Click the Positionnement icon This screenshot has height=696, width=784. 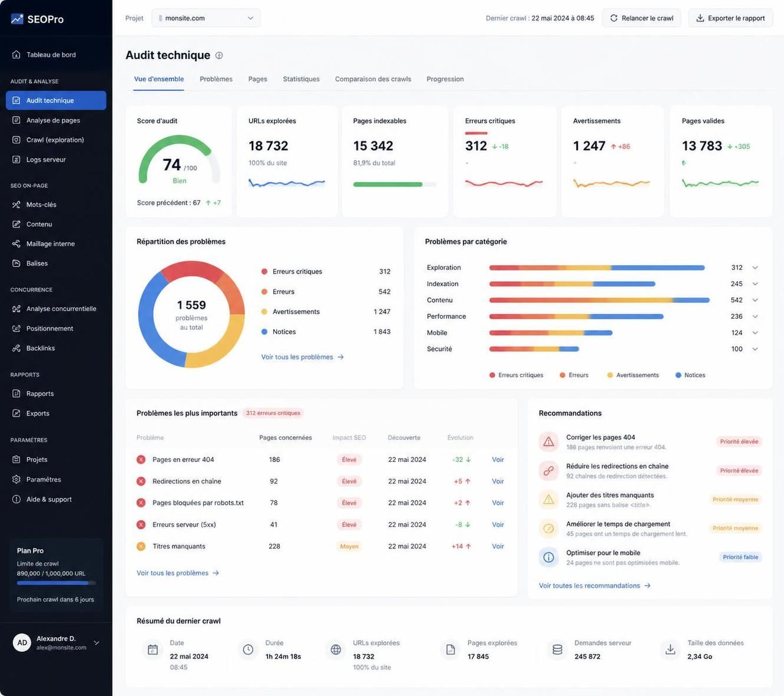[16, 328]
